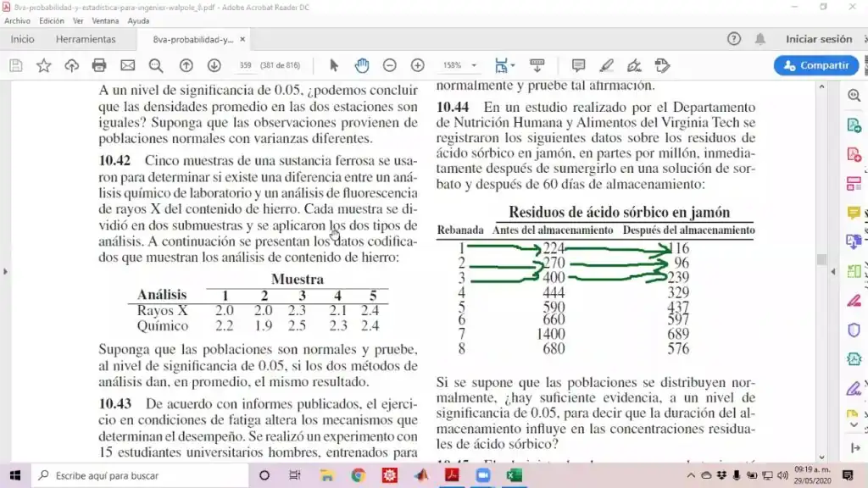Viewport: 868px width, 488px height.
Task: Open the Edición menu
Action: 52,20
